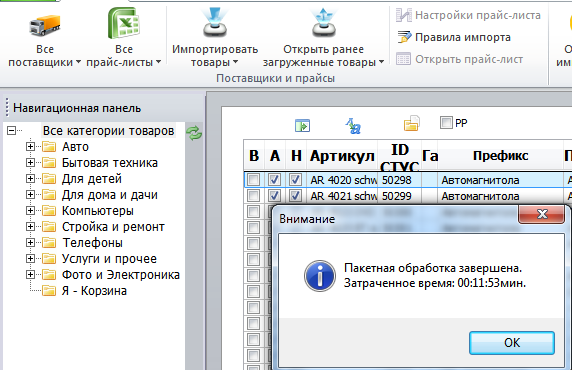572x370 pixels.
Task: Click Настройки прайс-листа
Action: pos(478,15)
